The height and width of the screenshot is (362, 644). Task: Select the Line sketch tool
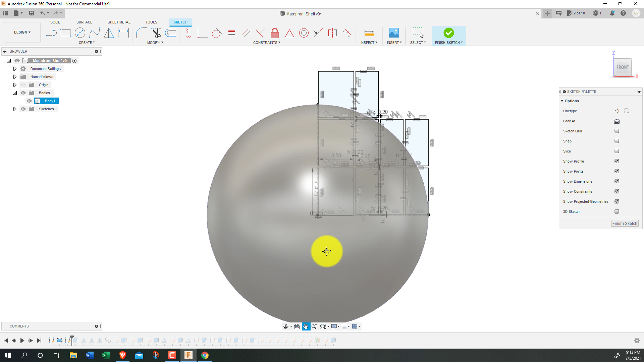tap(51, 33)
